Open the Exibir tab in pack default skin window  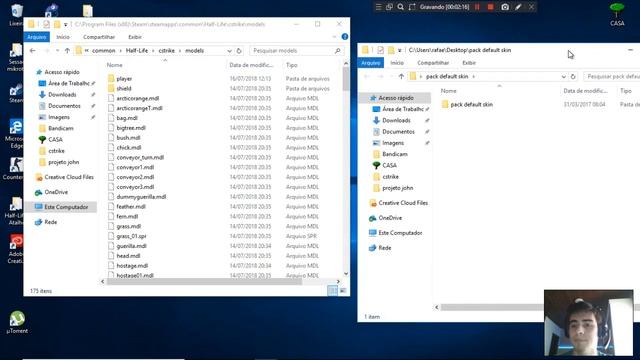(x=469, y=63)
